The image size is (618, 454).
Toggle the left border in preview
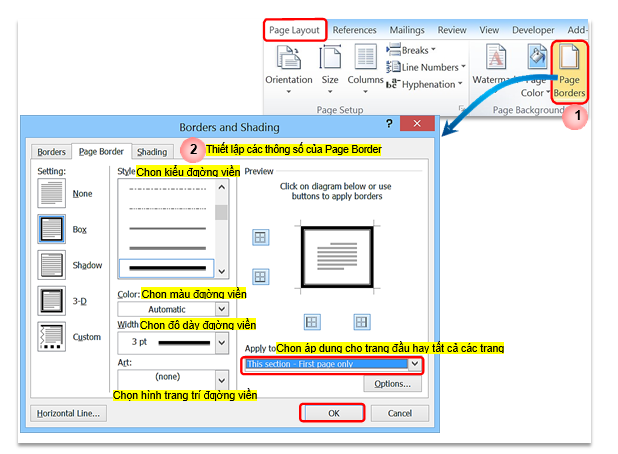312,322
